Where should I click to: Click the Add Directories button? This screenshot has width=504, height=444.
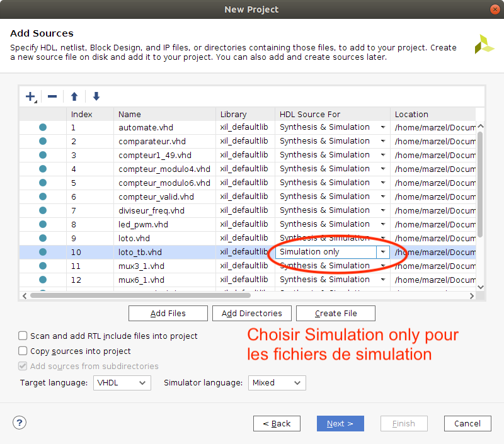(251, 313)
